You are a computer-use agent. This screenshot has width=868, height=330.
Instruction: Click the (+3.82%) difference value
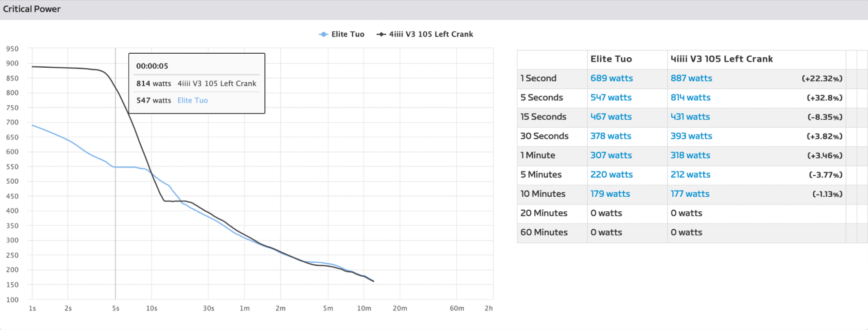coord(825,136)
